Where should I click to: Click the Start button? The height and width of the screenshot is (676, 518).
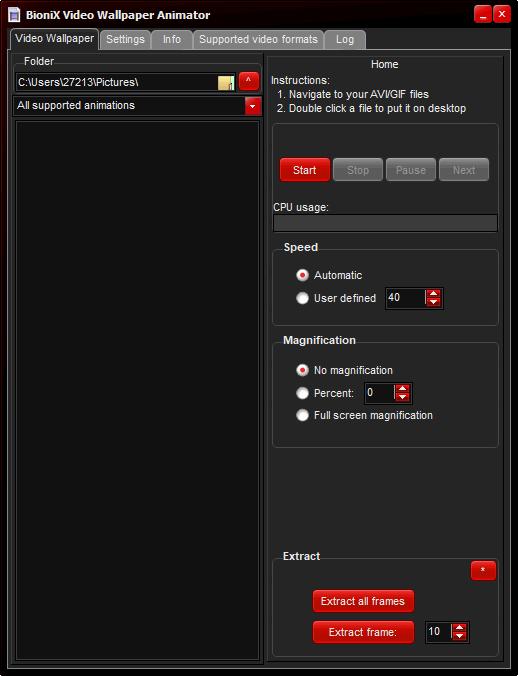305,170
